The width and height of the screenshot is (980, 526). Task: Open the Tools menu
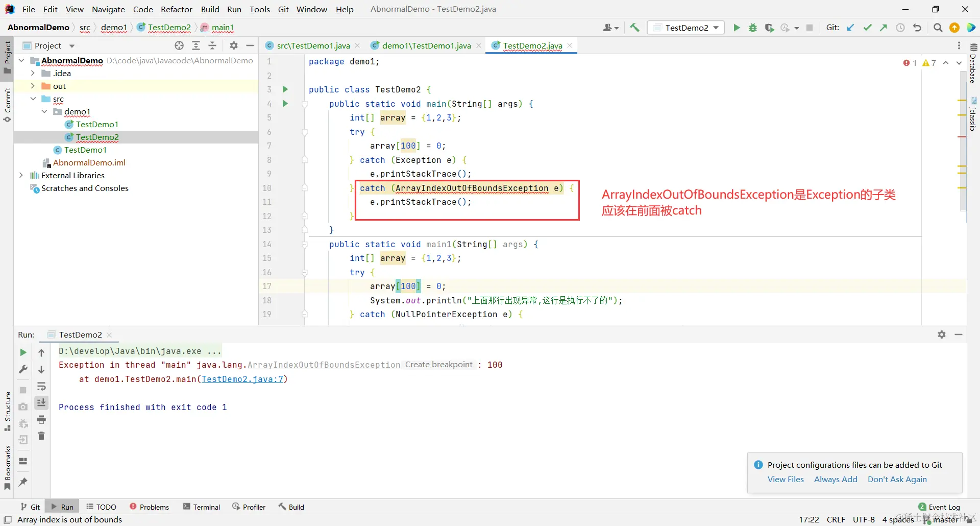tap(259, 9)
